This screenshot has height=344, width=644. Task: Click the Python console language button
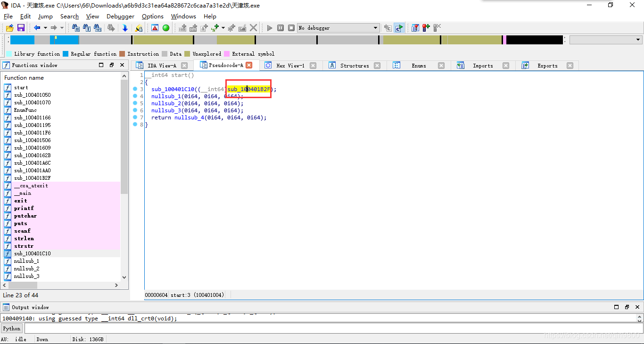12,328
